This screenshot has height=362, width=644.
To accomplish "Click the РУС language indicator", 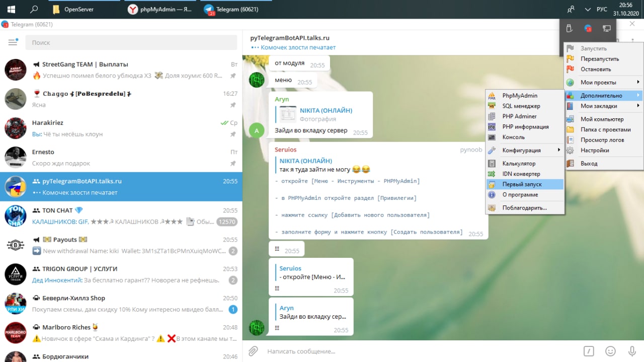I will 602,9.
